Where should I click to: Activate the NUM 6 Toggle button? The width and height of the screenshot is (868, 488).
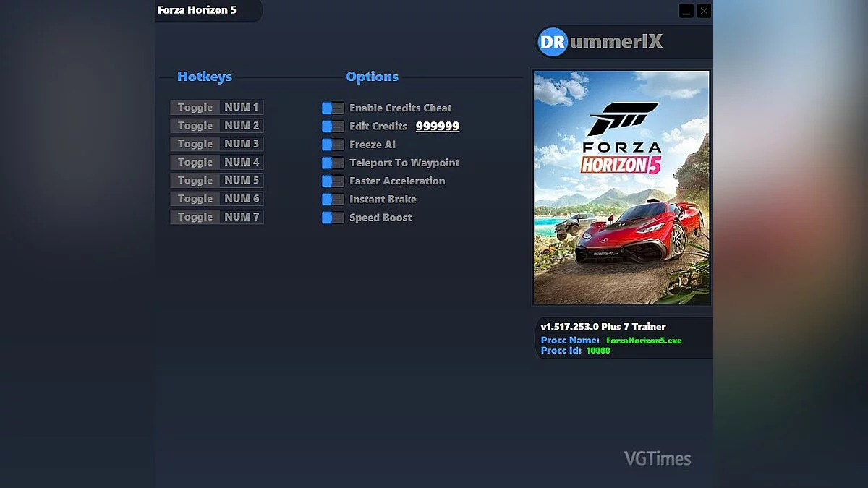point(194,198)
